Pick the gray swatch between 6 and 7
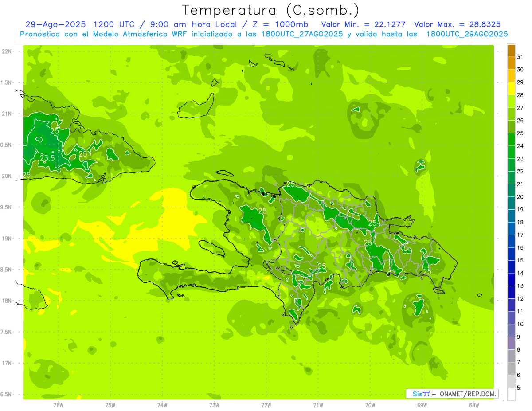532x411 pixels. click(511, 368)
